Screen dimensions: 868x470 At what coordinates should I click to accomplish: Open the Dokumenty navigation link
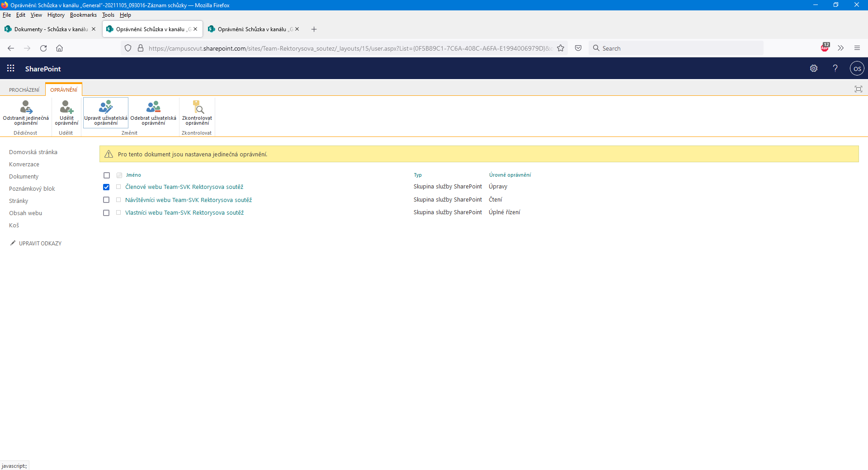tap(24, 177)
